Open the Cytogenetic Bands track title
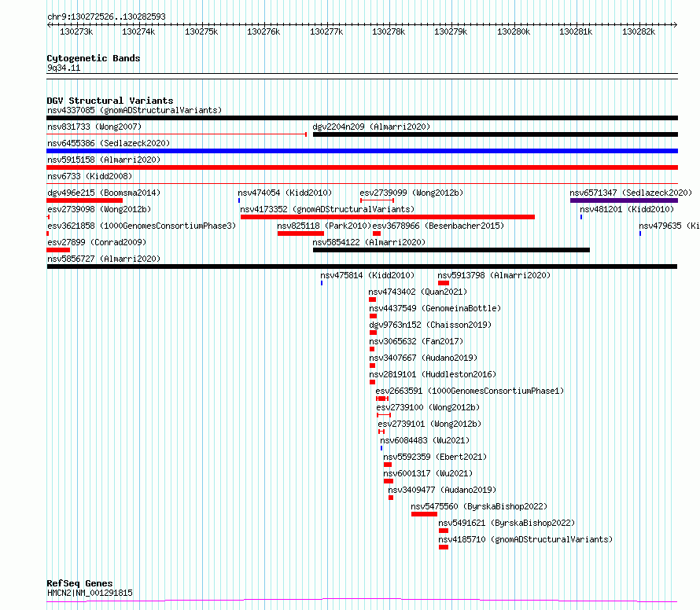Viewport: 700px width, 610px height. [94, 58]
